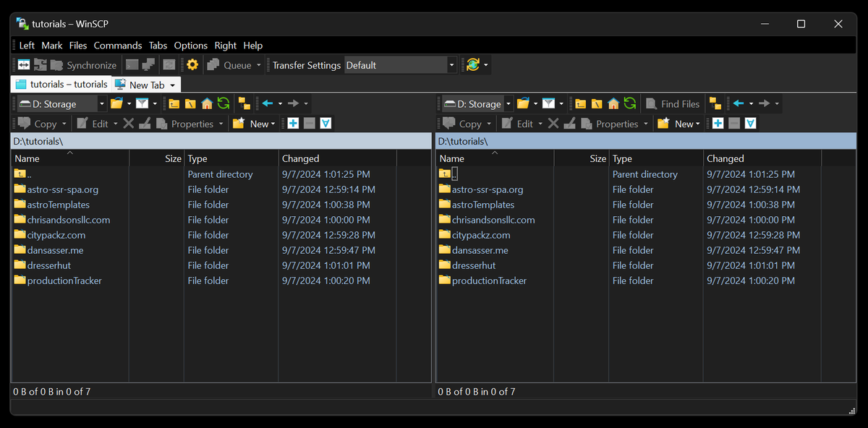Open the Commands menu
Image resolution: width=868 pixels, height=428 pixels.
click(118, 46)
